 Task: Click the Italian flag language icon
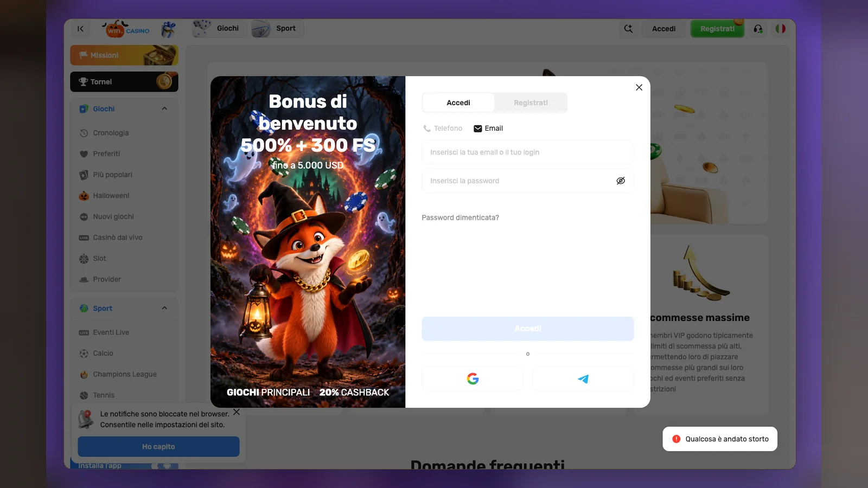(x=780, y=29)
